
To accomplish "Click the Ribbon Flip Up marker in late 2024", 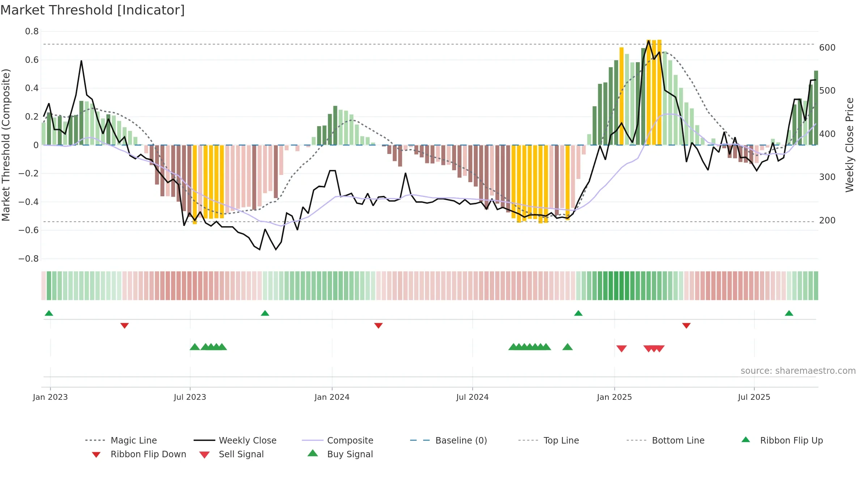I will [578, 313].
